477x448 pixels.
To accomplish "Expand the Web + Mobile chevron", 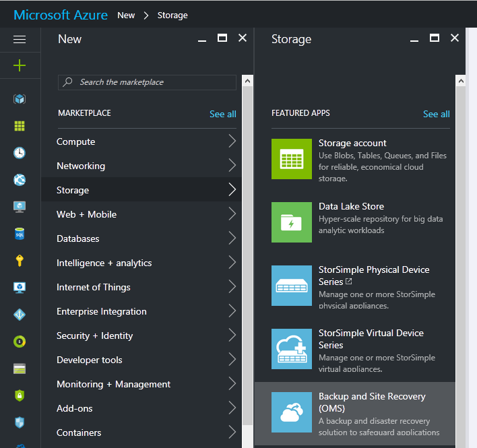I will coord(232,214).
